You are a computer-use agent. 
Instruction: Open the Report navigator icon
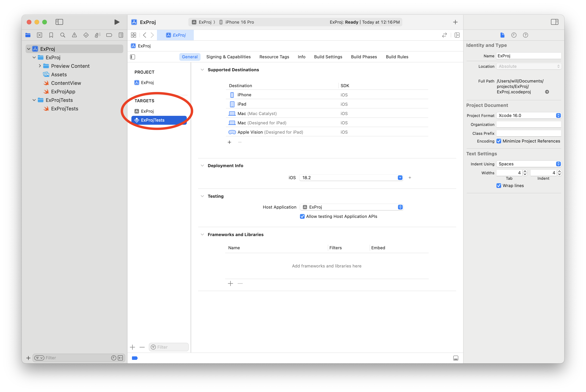click(x=121, y=35)
